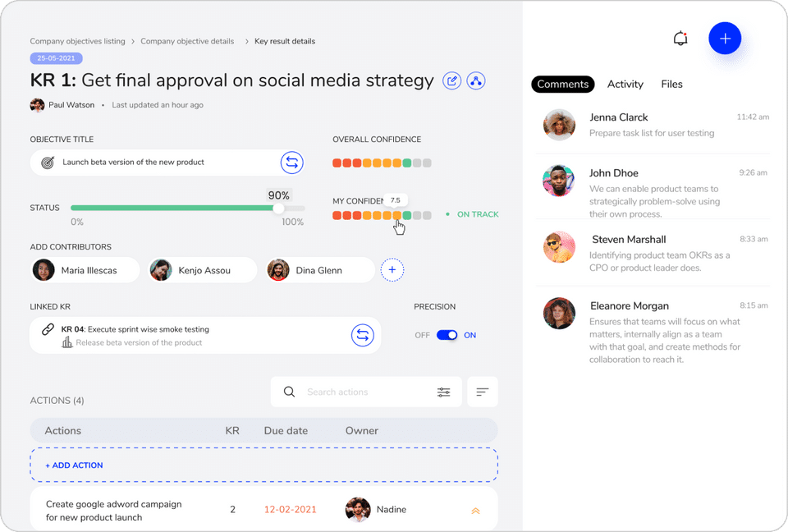
Task: Click Nadine's owner avatar
Action: (358, 509)
